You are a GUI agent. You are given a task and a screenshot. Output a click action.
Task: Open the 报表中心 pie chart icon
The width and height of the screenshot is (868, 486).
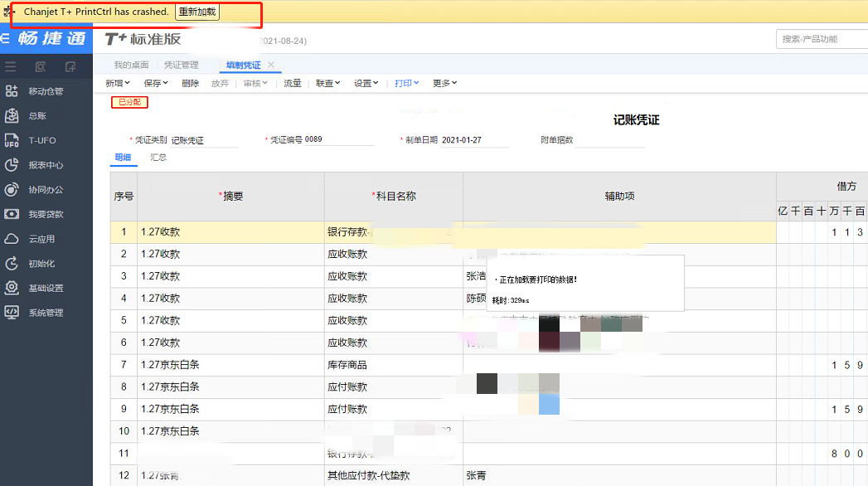tap(12, 165)
